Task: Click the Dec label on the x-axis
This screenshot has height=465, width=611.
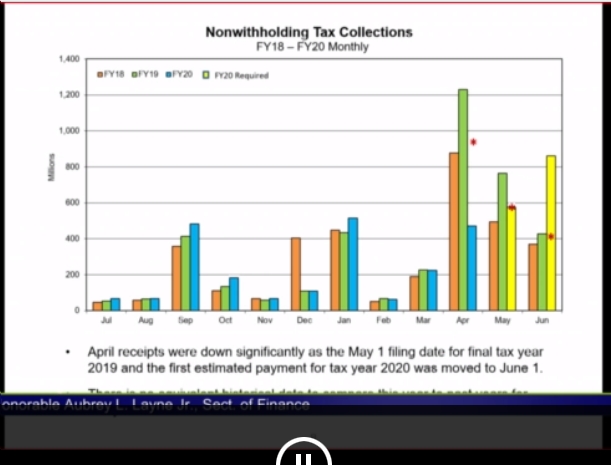Action: pos(304,320)
